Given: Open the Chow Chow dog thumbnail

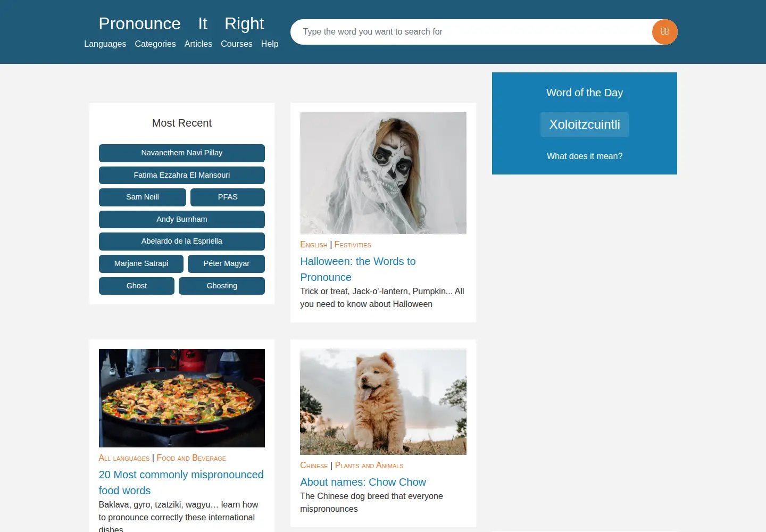Looking at the screenshot, I should 383,402.
